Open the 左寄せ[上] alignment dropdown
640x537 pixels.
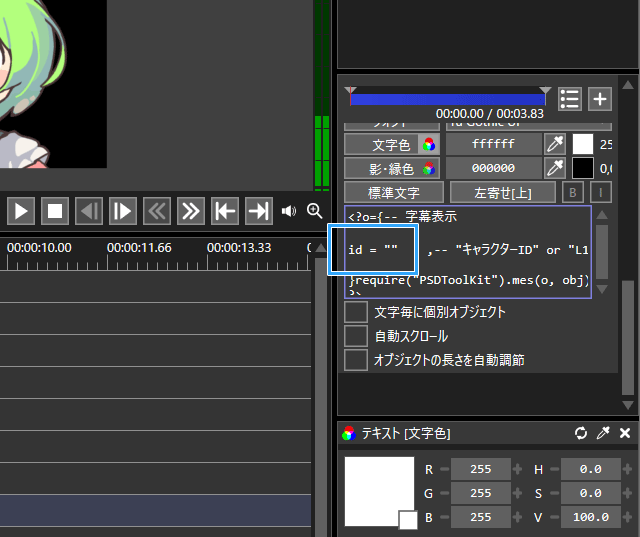tap(503, 192)
